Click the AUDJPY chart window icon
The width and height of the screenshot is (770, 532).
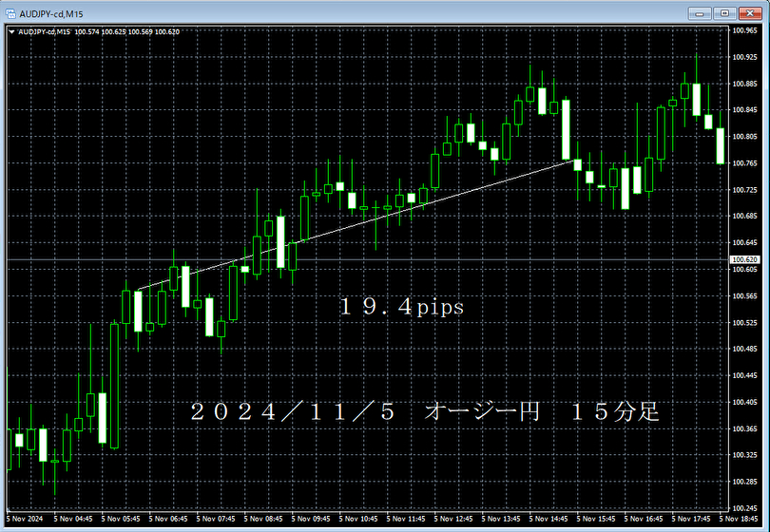coord(10,13)
